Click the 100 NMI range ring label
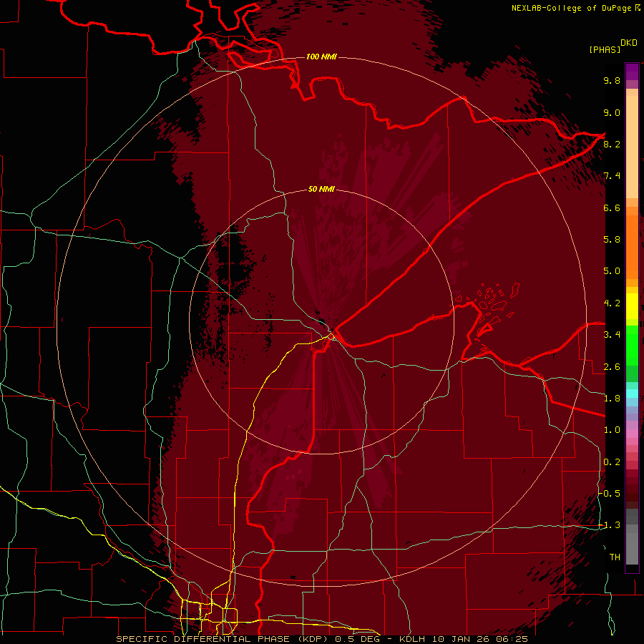Screen dimensions: 644x644 tap(321, 57)
